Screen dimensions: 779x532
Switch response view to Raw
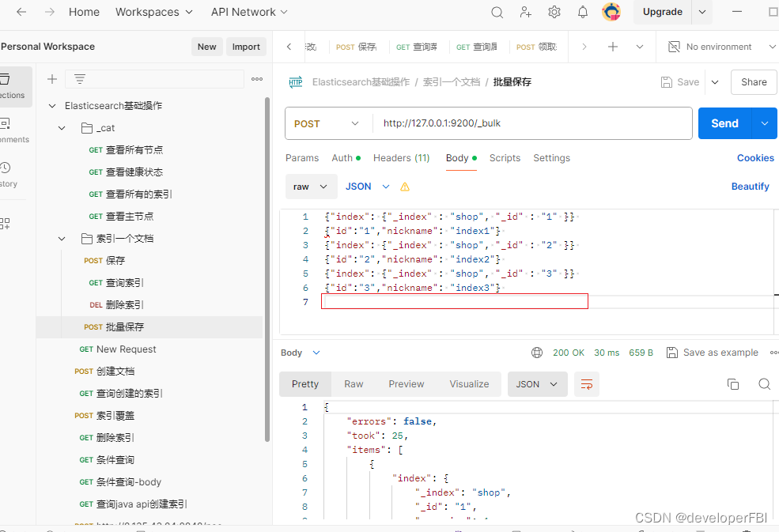click(354, 384)
